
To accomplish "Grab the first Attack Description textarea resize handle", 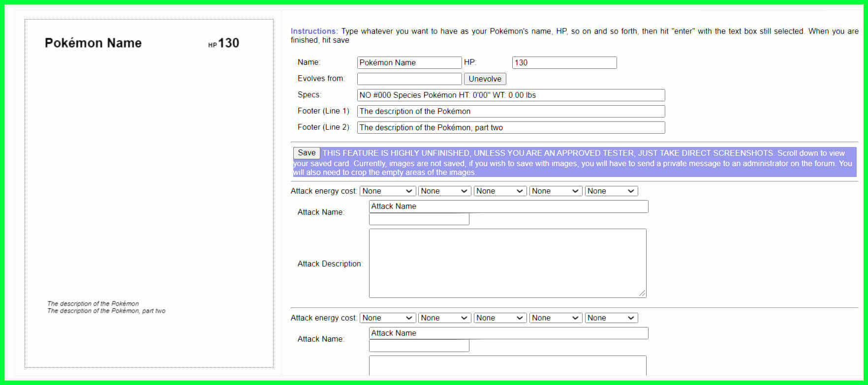I will click(x=642, y=294).
